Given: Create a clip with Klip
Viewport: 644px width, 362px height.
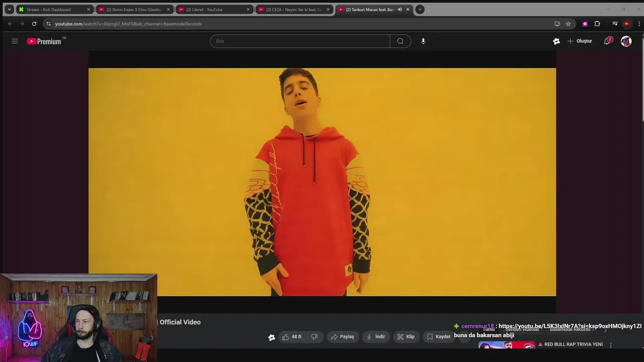Looking at the screenshot, I should point(406,337).
